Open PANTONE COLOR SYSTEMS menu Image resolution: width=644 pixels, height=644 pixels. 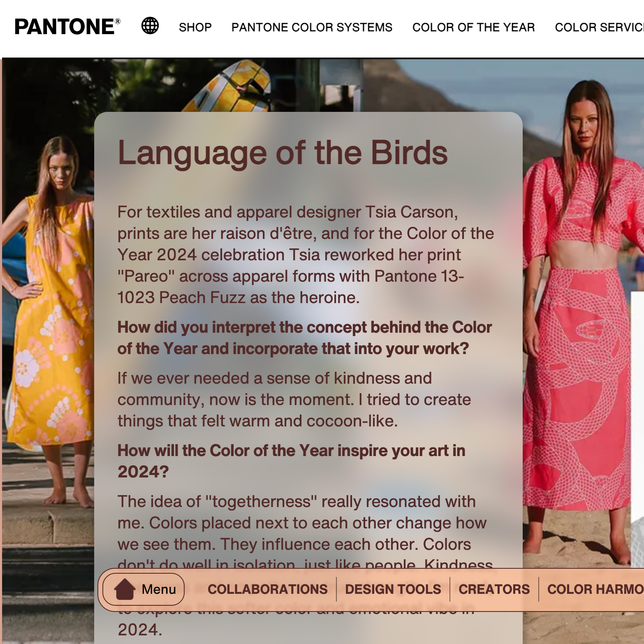pos(312,27)
